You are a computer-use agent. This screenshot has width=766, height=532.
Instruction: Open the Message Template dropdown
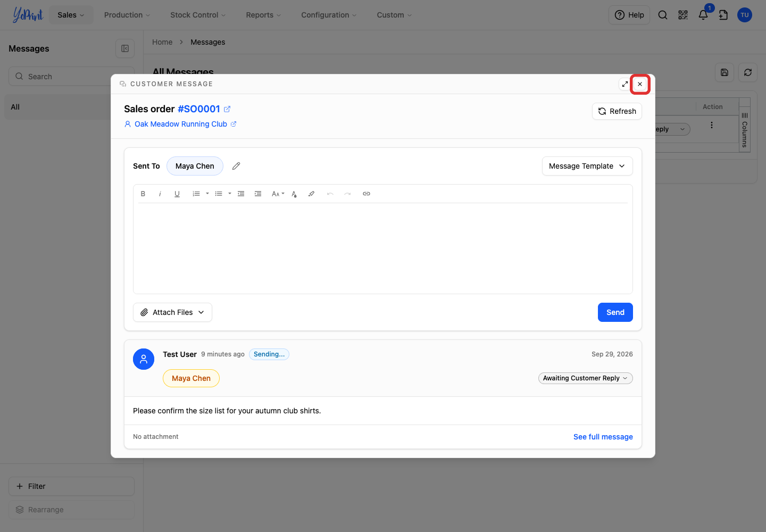click(587, 166)
